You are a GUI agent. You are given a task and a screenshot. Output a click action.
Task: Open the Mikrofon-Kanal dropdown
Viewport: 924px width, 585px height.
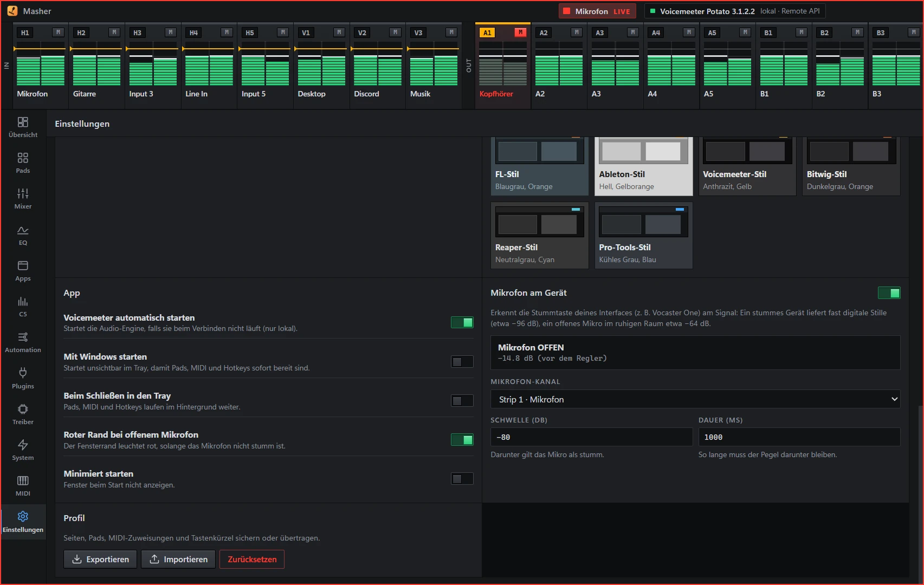695,400
